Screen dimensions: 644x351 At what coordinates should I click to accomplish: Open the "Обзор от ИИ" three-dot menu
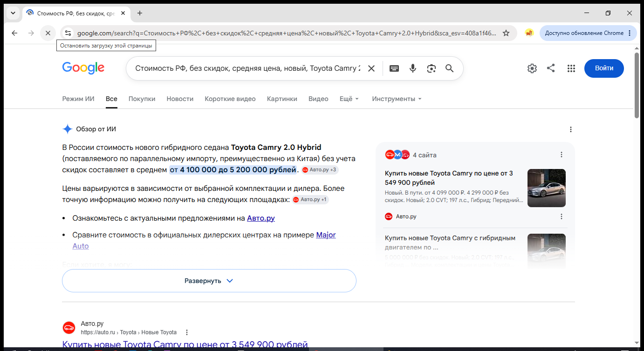tap(571, 129)
